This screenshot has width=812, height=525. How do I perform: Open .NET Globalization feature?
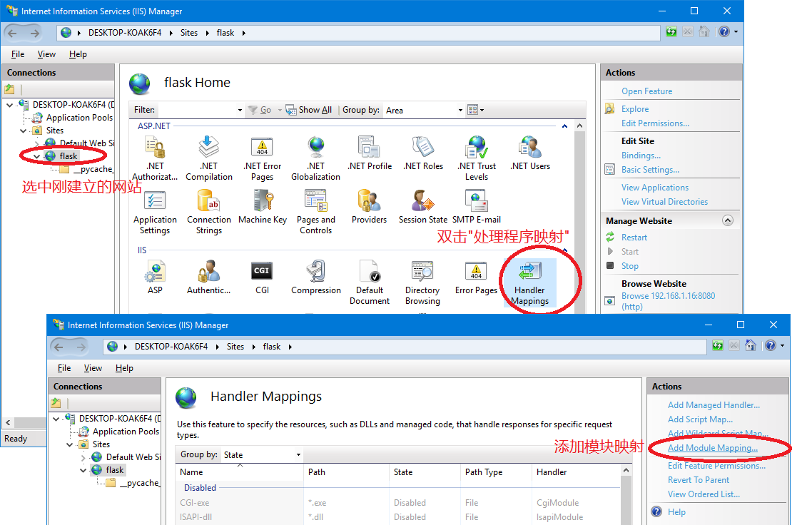315,158
